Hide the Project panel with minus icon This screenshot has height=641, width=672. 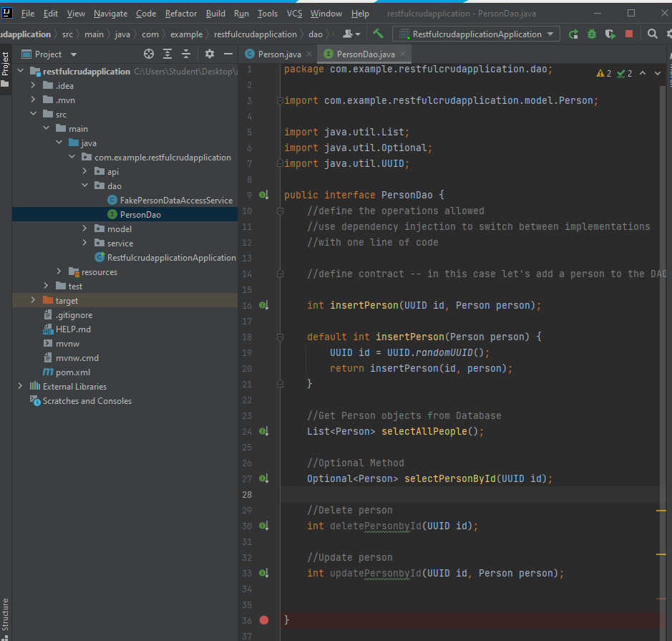point(228,54)
